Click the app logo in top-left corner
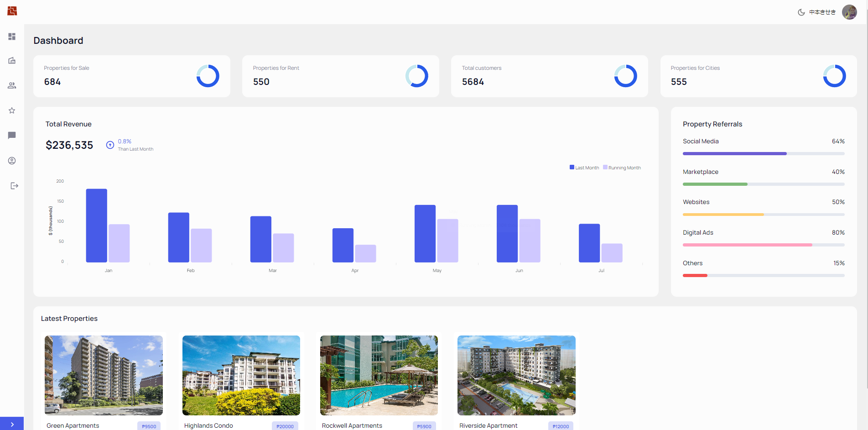This screenshot has height=430, width=868. pyautogui.click(x=11, y=11)
